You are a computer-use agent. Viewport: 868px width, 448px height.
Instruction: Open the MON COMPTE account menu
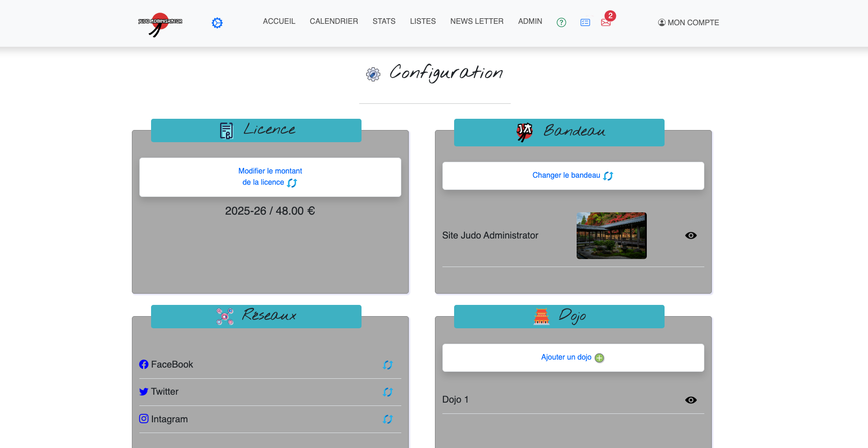tap(688, 22)
